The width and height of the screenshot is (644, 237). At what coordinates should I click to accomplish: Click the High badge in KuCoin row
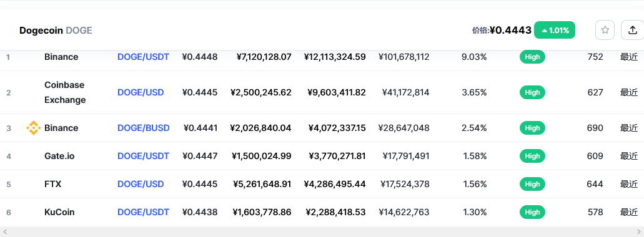532,212
